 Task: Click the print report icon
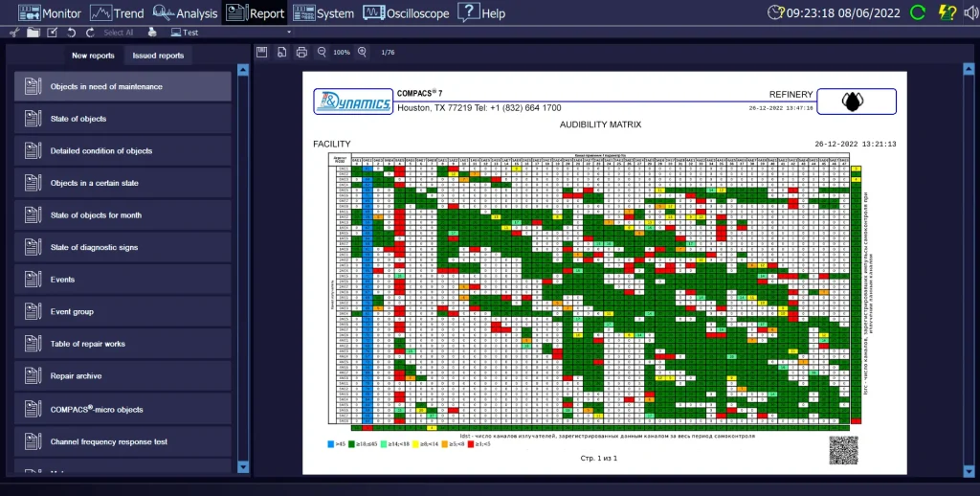(301, 53)
